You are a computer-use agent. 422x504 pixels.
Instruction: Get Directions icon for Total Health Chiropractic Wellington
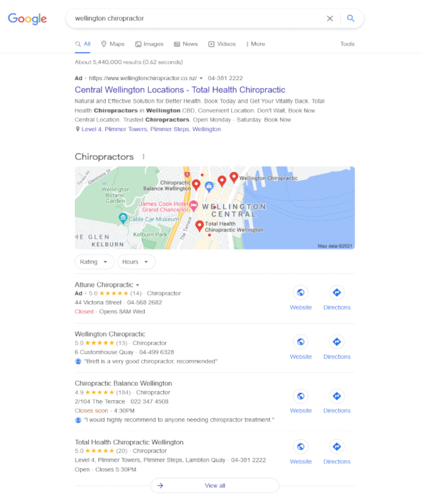tap(337, 447)
